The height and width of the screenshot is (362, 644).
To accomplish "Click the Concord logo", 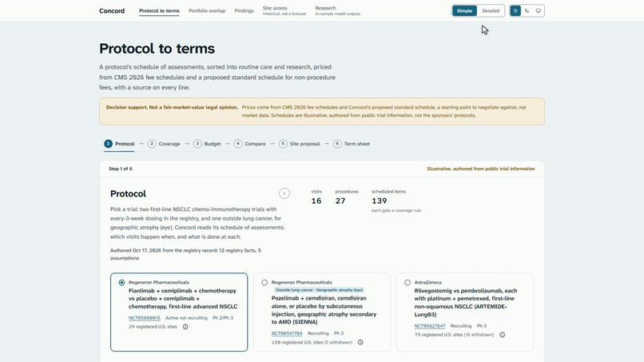I will tap(112, 11).
